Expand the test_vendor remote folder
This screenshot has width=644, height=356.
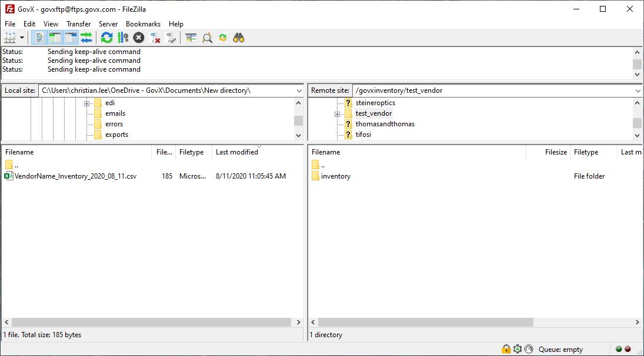coord(337,113)
